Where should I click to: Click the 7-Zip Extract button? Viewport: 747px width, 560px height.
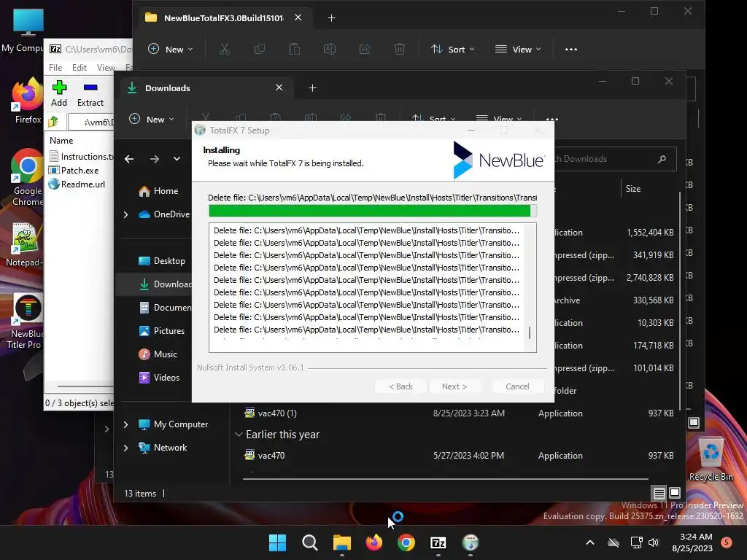90,94
